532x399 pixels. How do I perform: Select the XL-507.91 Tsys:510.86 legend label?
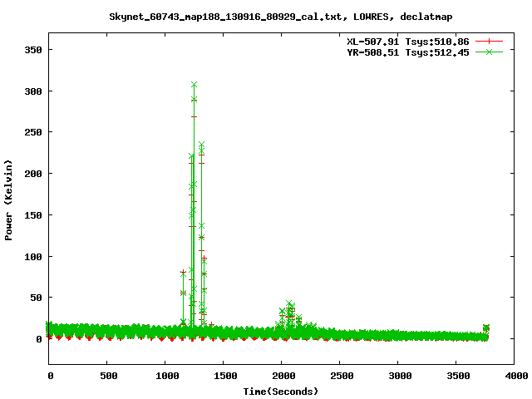[x=408, y=42]
